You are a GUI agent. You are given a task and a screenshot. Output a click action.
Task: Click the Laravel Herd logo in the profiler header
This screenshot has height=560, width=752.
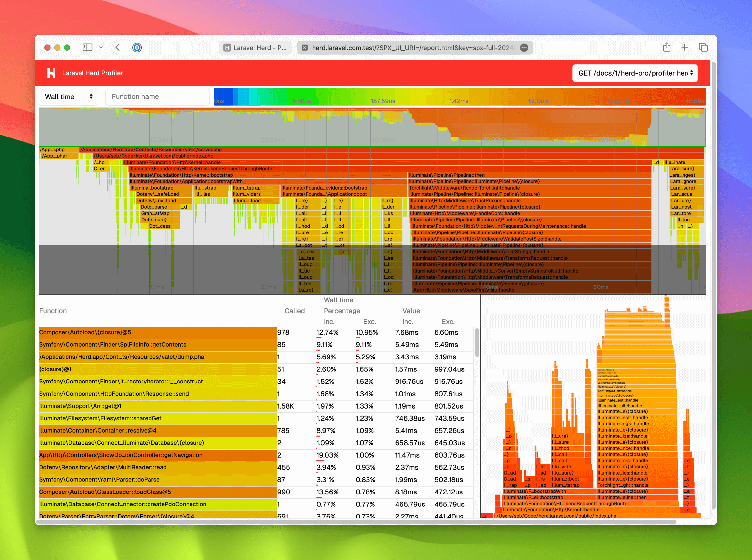coord(52,73)
